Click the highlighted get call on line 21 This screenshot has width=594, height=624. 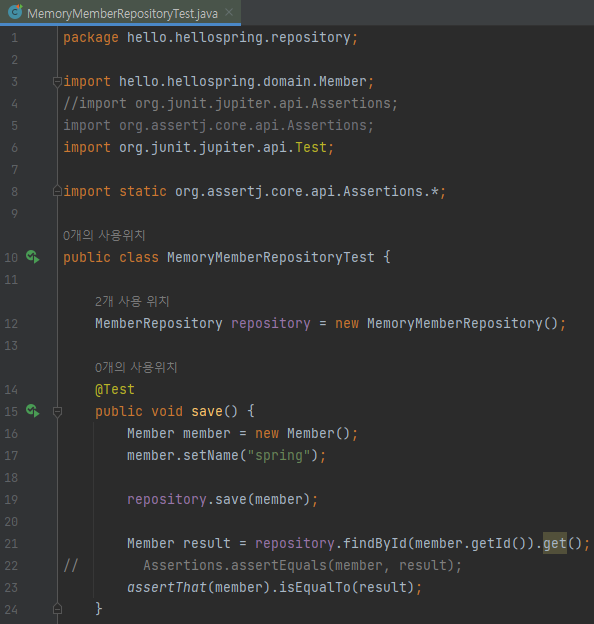(555, 543)
